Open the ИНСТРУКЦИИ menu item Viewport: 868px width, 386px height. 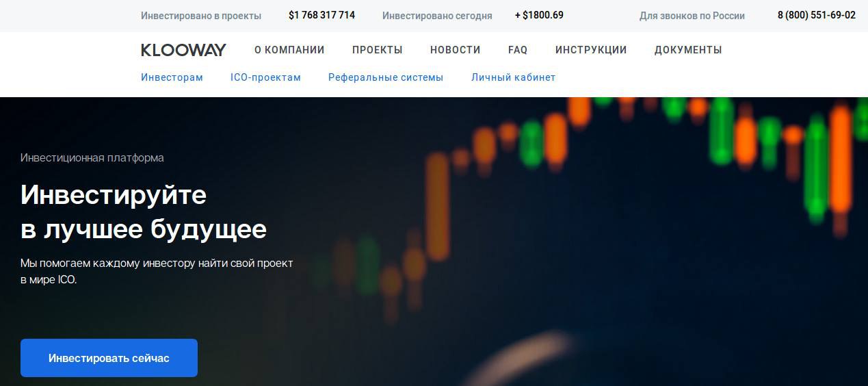[591, 50]
